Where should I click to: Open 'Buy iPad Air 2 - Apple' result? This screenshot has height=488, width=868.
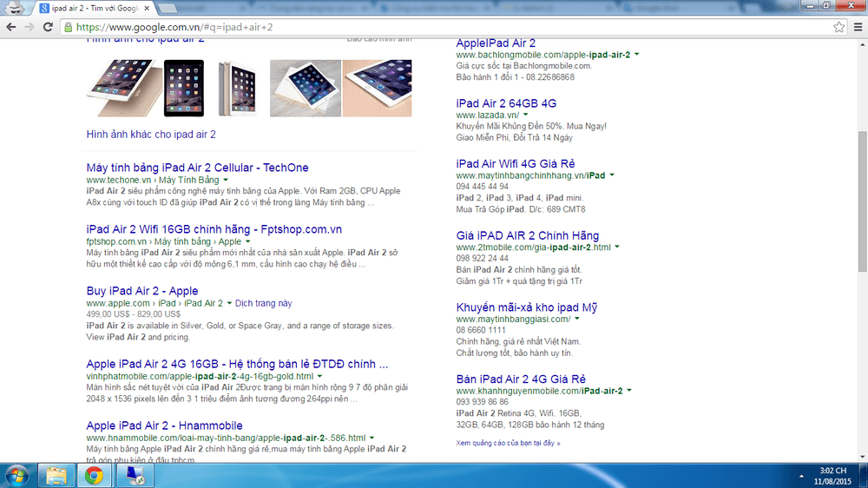141,290
